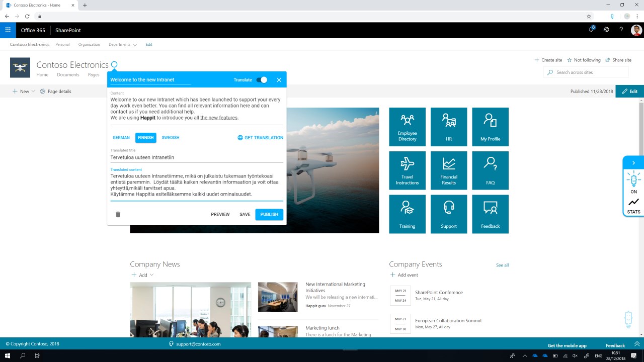Bookmark page with browser star icon

tap(589, 16)
